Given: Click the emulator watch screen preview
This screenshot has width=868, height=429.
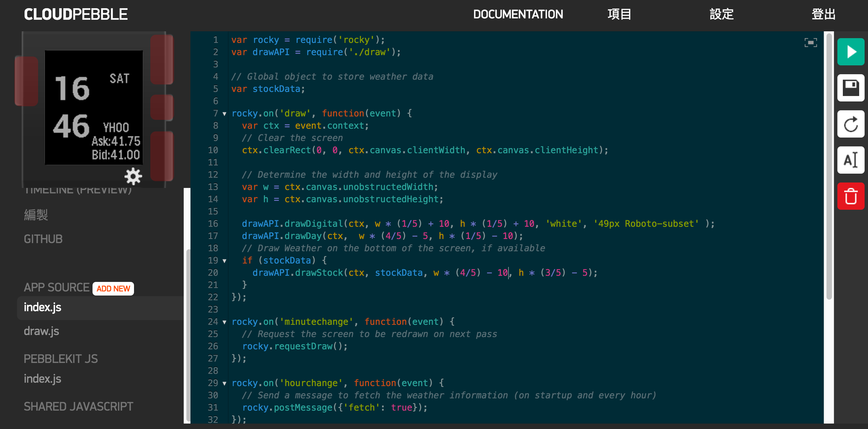Looking at the screenshot, I should pos(94,108).
